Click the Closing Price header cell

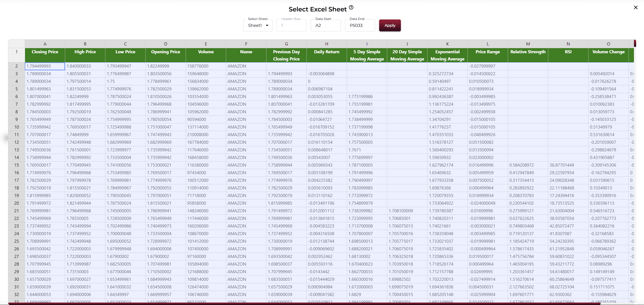coord(45,55)
